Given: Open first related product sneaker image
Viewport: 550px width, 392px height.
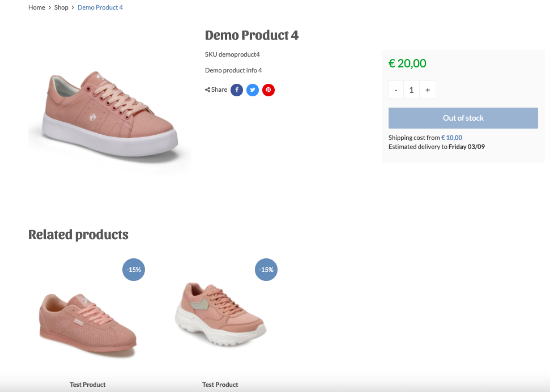Looking at the screenshot, I should 88,324.
